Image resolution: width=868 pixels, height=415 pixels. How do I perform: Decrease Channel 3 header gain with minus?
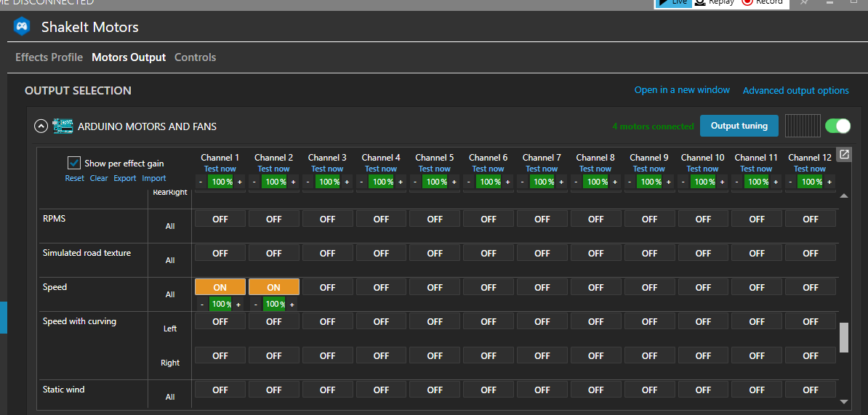coord(308,182)
